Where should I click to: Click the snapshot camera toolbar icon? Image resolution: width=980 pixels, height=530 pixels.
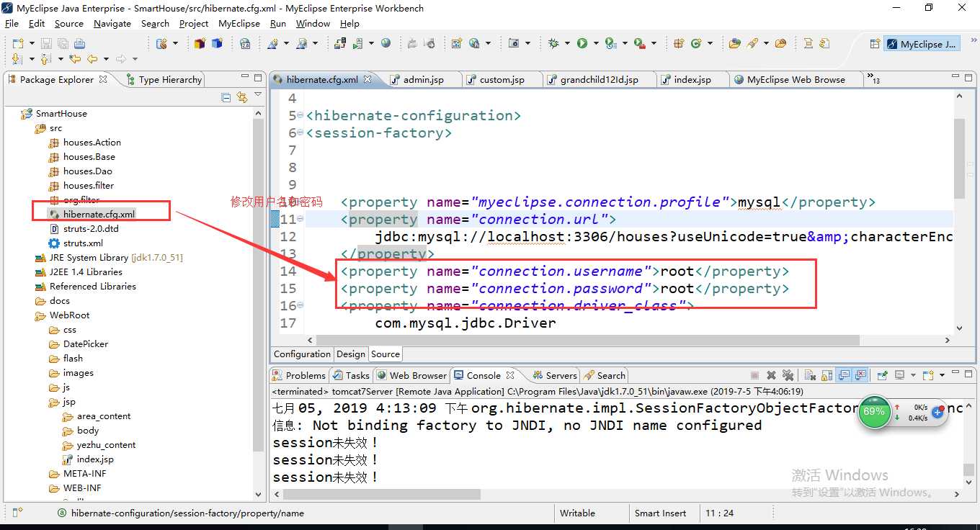pos(514,44)
